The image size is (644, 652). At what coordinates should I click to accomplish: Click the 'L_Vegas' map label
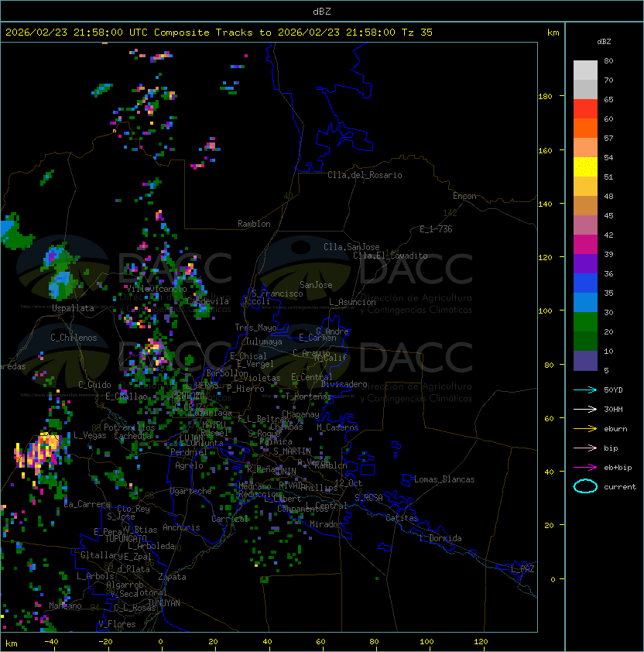coord(90,435)
